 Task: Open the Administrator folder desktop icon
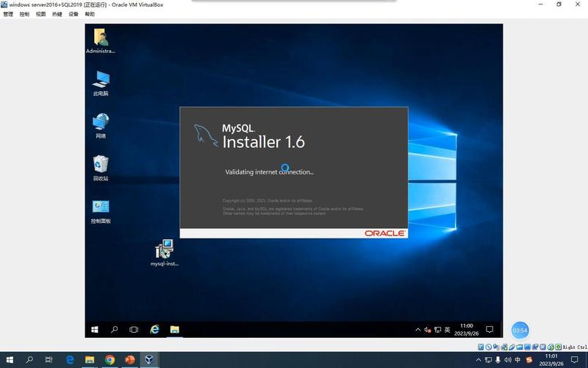(100, 40)
